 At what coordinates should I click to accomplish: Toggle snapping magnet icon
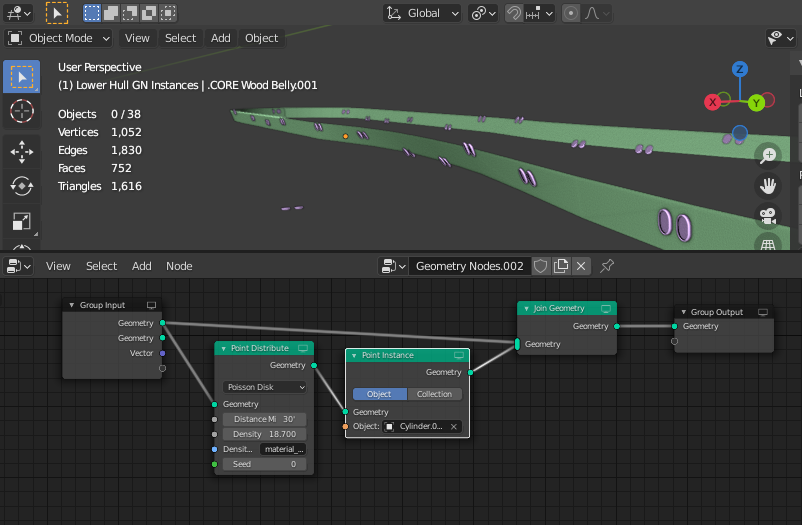(x=514, y=13)
